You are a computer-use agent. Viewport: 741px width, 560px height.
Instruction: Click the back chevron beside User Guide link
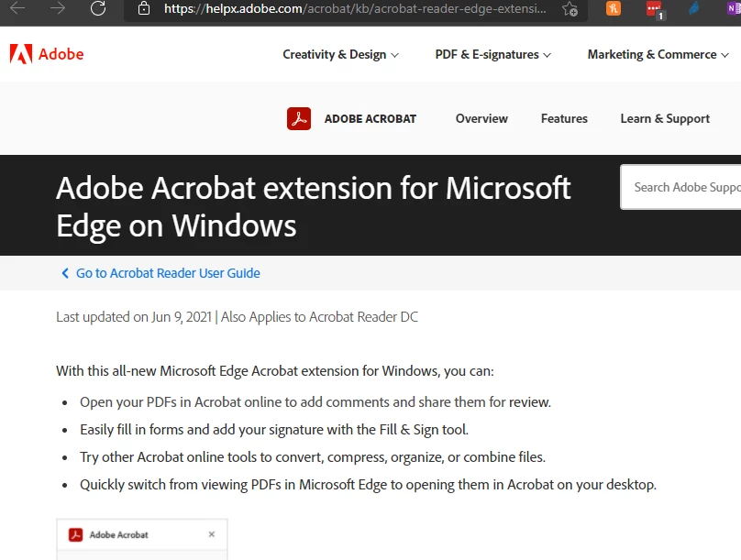[x=65, y=273]
